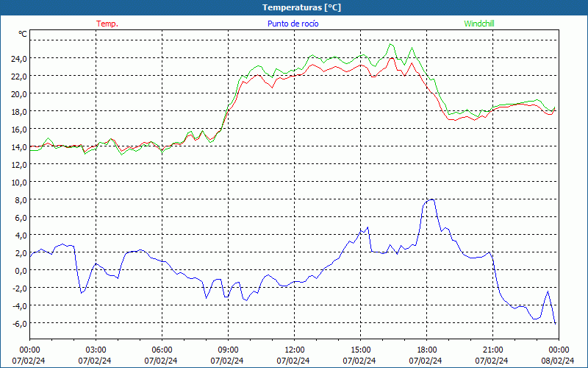The width and height of the screenshot is (588, 368).
Task: Click the 24,0 y-axis value
Action: point(19,59)
